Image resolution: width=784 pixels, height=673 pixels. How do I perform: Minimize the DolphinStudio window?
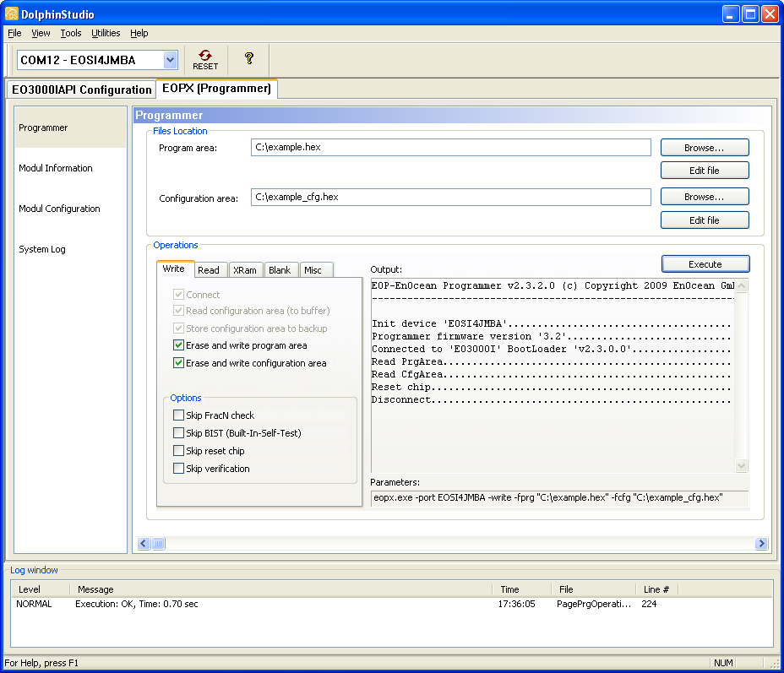click(x=731, y=14)
